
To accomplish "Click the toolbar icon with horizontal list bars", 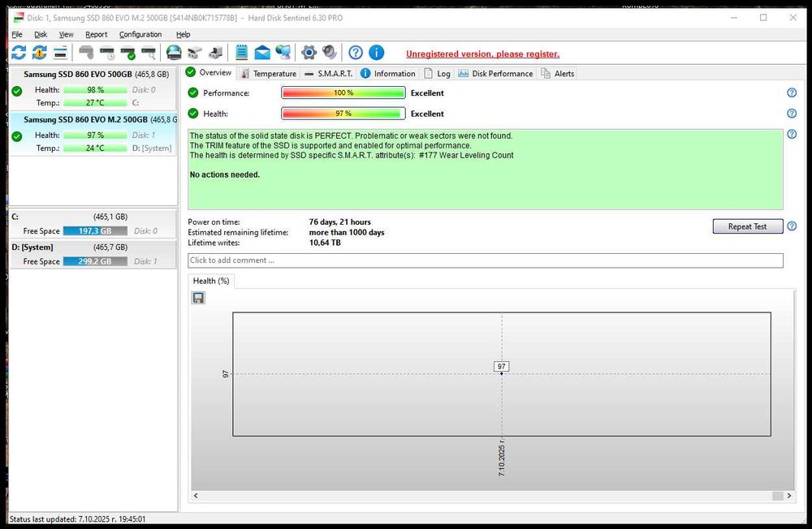I will point(60,52).
